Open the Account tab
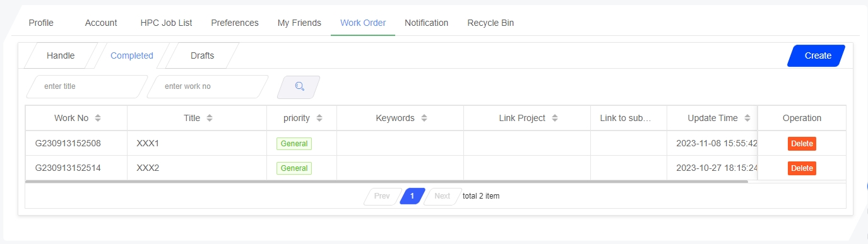This screenshot has width=868, height=244. [101, 23]
